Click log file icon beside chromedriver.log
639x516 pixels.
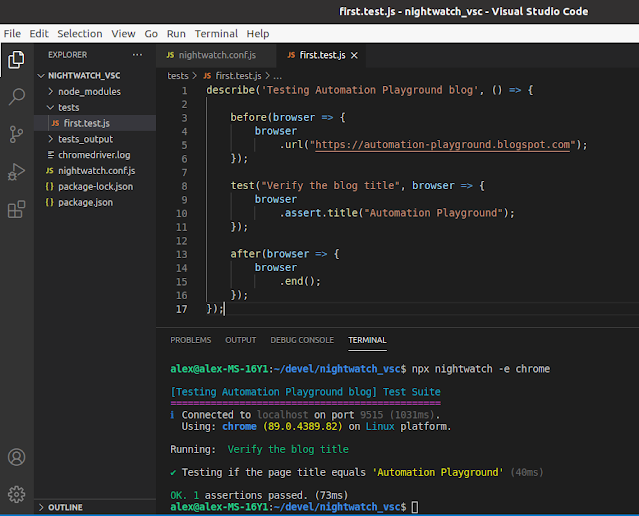(51, 155)
